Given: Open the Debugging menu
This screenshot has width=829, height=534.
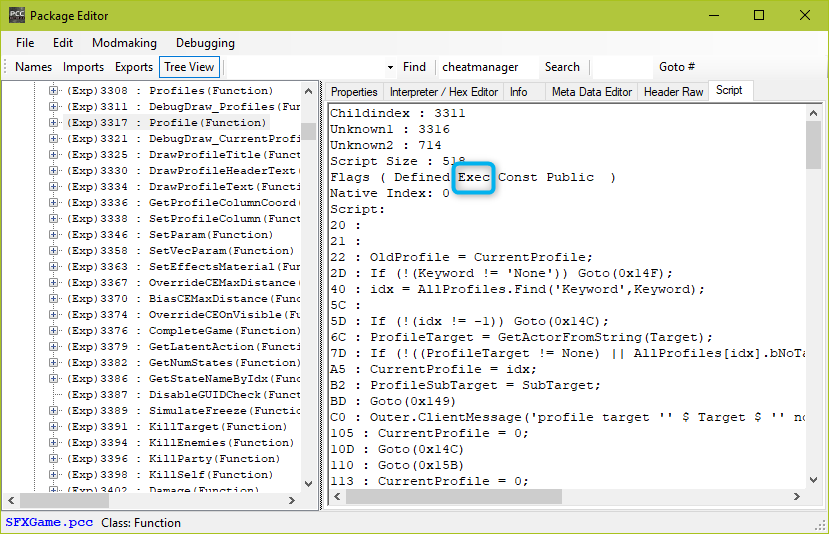Looking at the screenshot, I should click(x=205, y=43).
